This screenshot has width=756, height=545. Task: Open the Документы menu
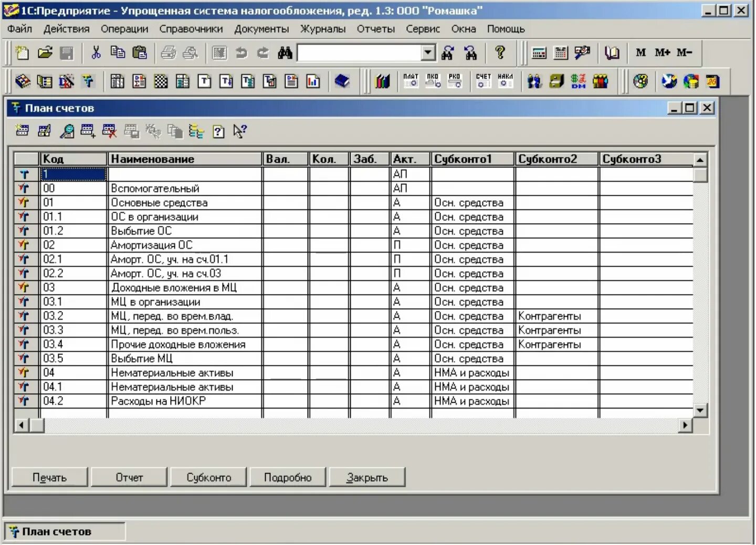(x=261, y=29)
